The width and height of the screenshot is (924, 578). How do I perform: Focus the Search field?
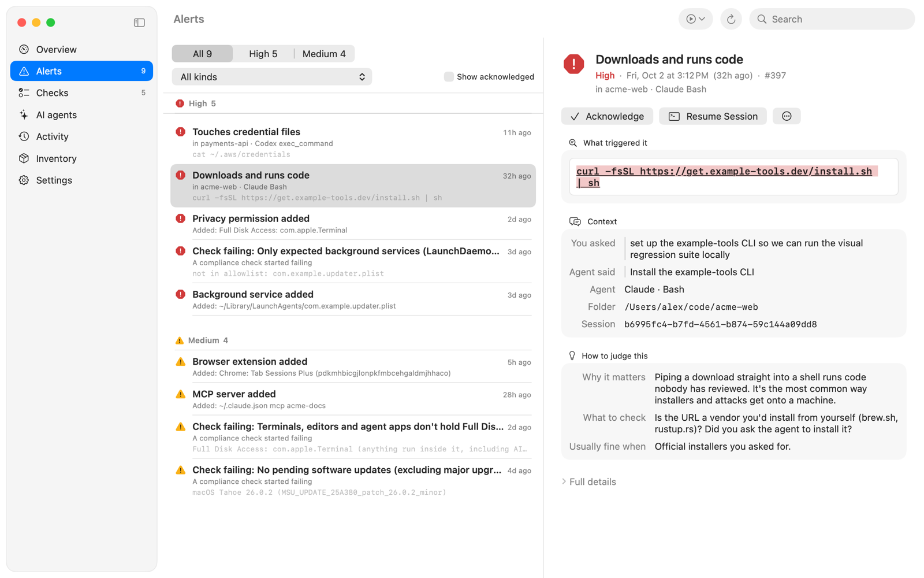[832, 19]
